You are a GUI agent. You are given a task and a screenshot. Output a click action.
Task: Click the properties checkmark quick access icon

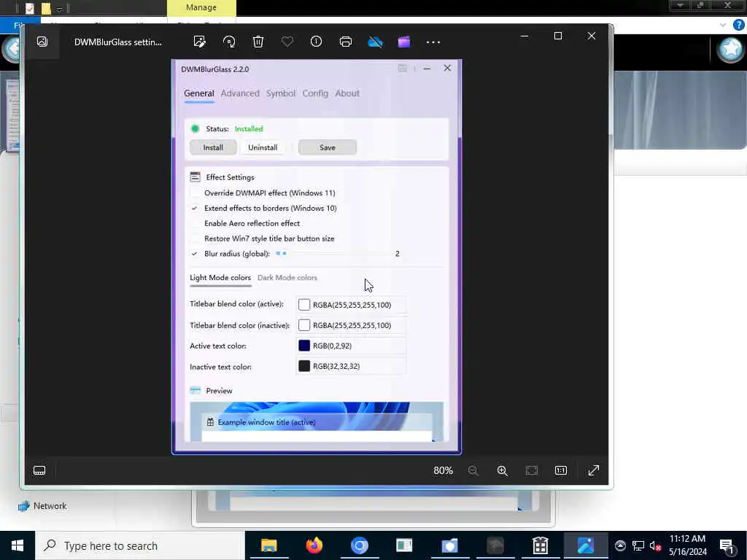tap(29, 8)
